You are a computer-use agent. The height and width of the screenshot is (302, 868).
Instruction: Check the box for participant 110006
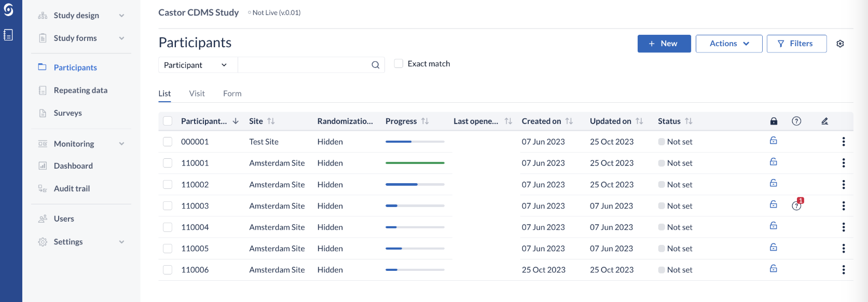click(168, 270)
